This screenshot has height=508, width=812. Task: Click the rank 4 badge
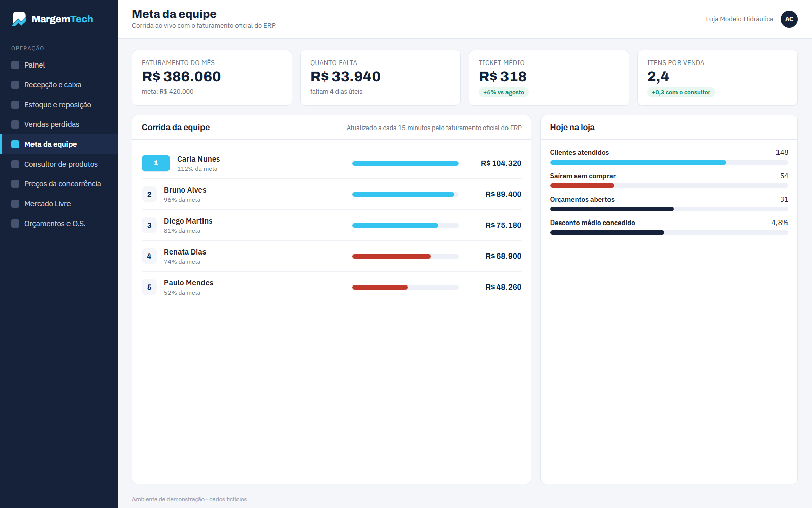pyautogui.click(x=149, y=256)
